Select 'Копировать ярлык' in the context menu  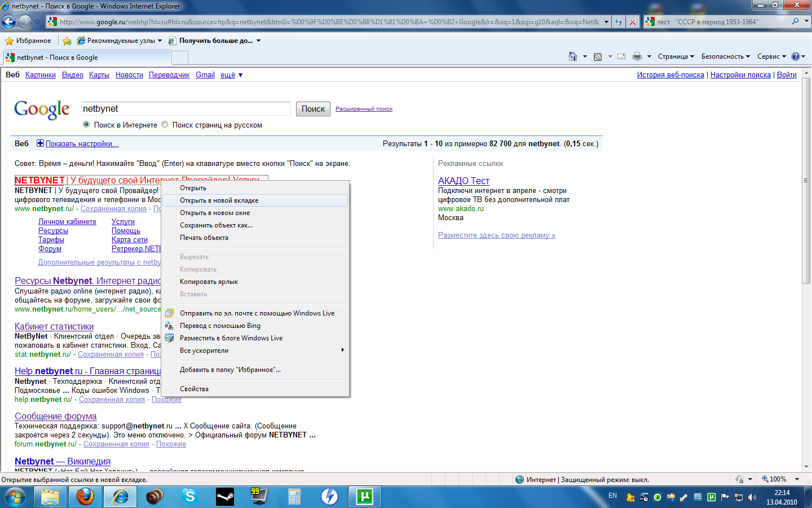[x=255, y=282]
